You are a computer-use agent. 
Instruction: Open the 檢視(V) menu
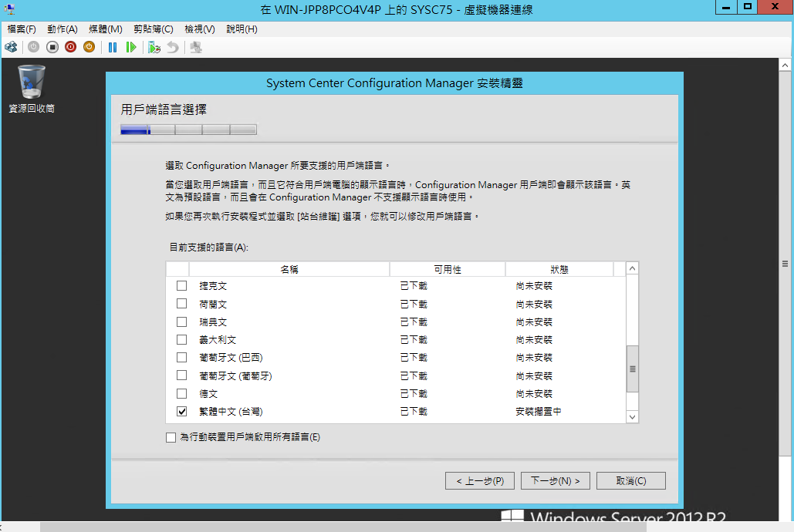pos(200,29)
